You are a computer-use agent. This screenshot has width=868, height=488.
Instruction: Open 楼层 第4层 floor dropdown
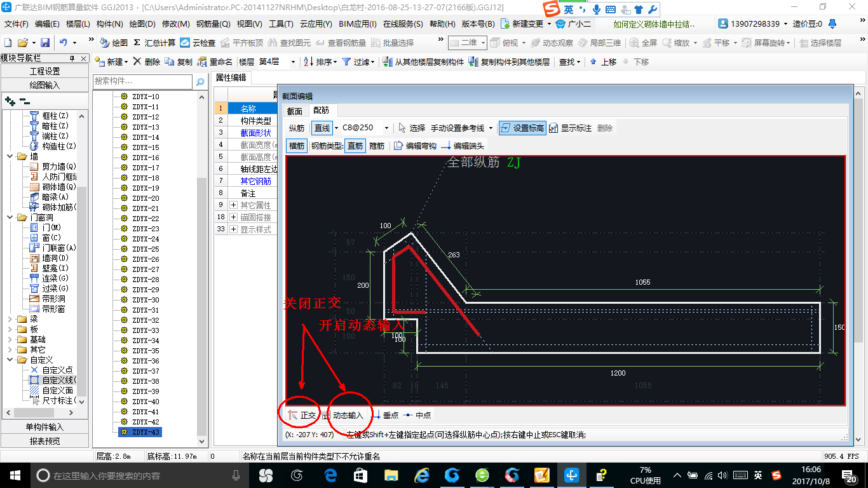click(292, 62)
